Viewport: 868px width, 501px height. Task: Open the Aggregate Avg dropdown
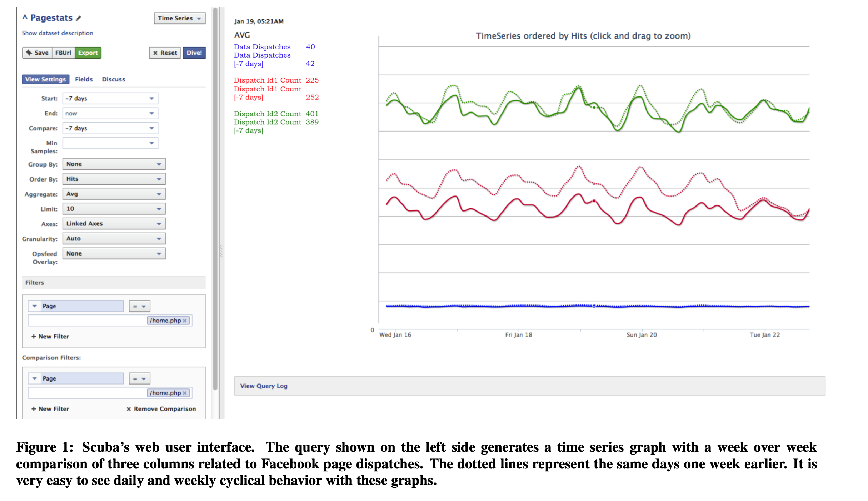[x=114, y=194]
